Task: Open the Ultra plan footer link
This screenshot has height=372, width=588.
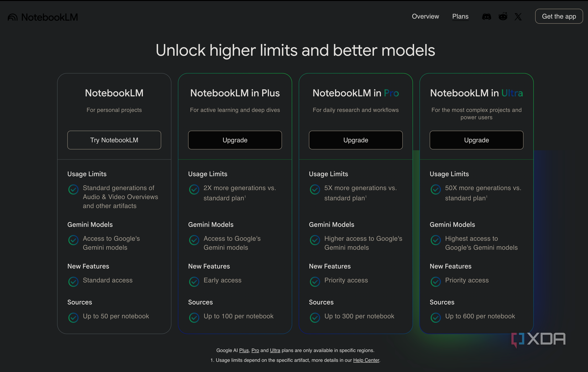Action: click(x=275, y=350)
